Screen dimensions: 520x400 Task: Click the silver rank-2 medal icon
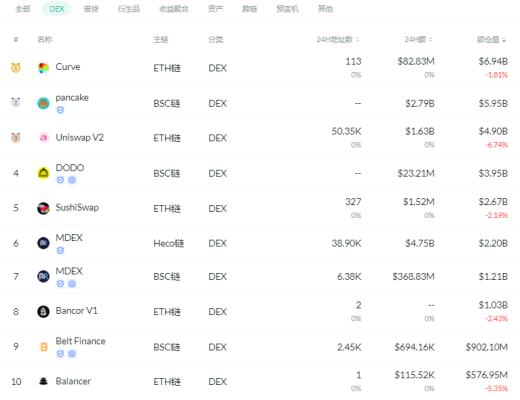click(x=16, y=102)
